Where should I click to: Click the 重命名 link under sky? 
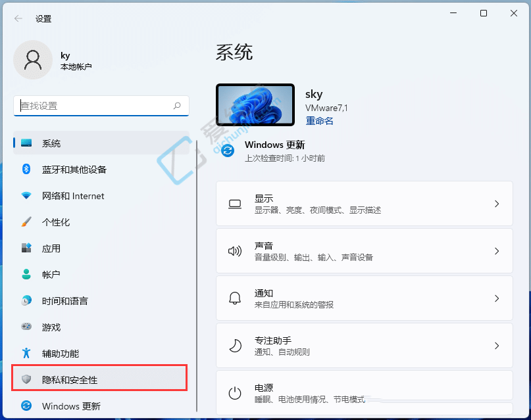[319, 121]
